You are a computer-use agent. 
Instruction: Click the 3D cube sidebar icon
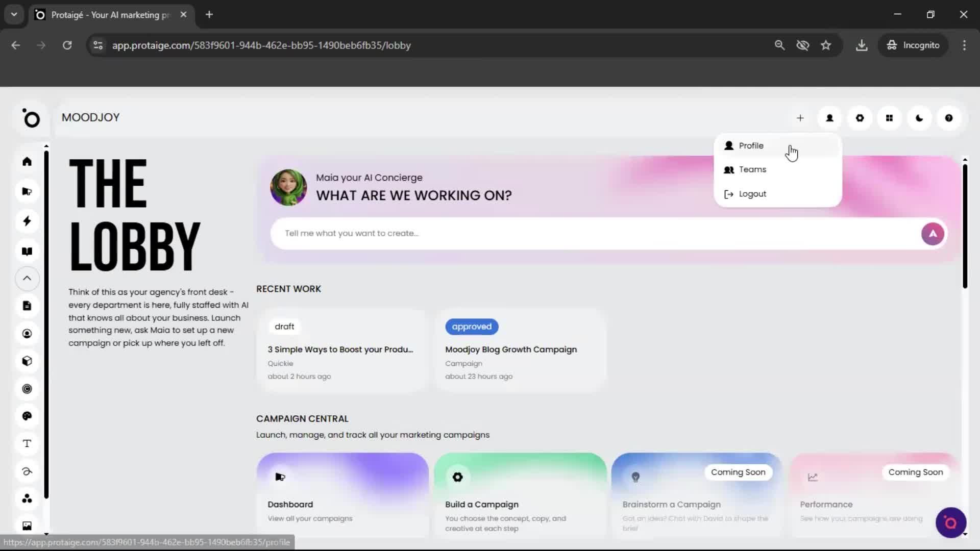tap(27, 361)
